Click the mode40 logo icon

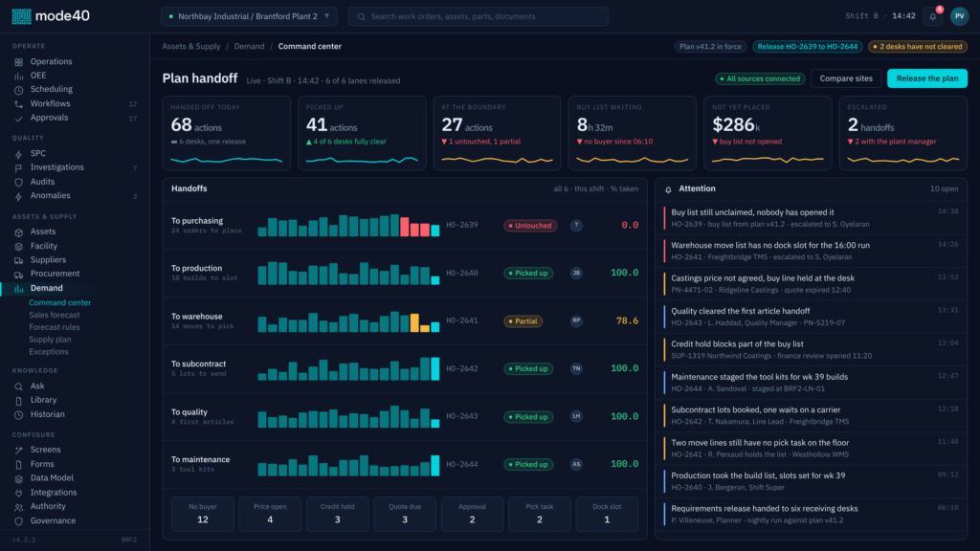click(x=21, y=16)
